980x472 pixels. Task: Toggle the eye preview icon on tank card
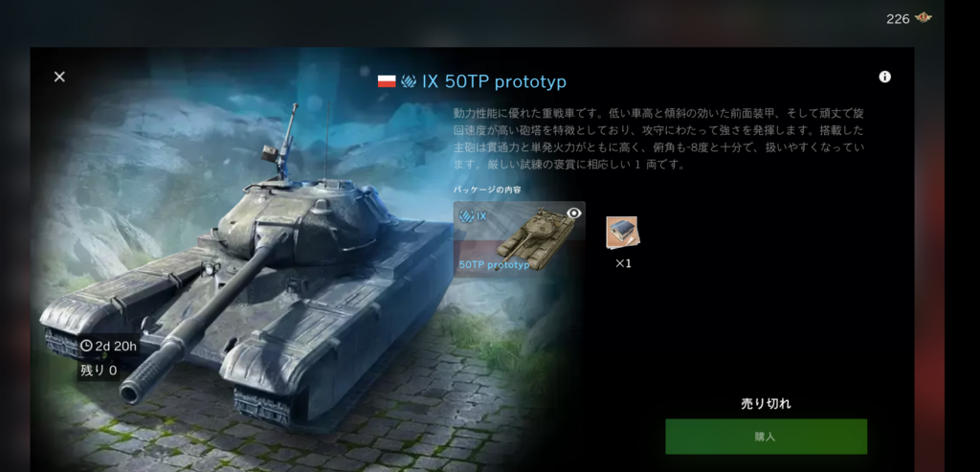point(574,214)
